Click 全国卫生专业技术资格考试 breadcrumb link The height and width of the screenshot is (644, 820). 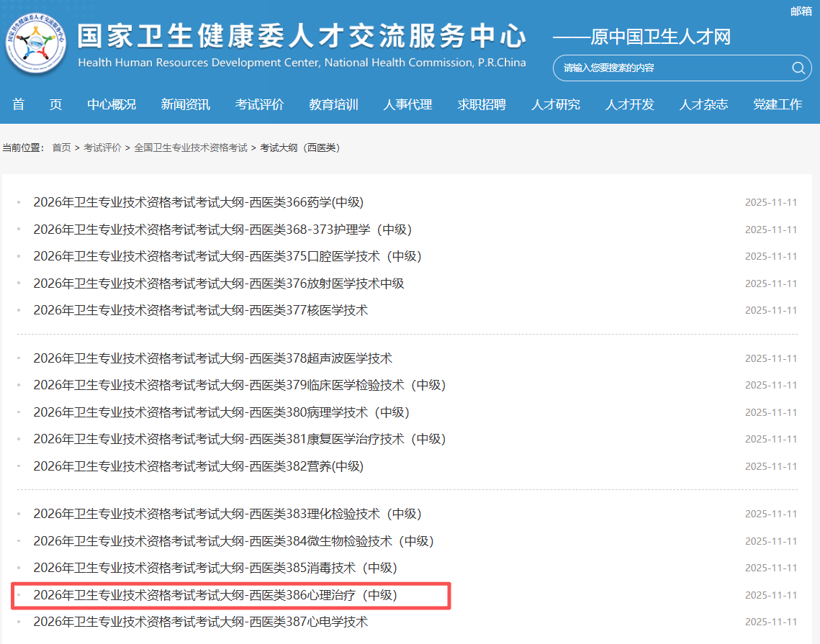coord(190,148)
